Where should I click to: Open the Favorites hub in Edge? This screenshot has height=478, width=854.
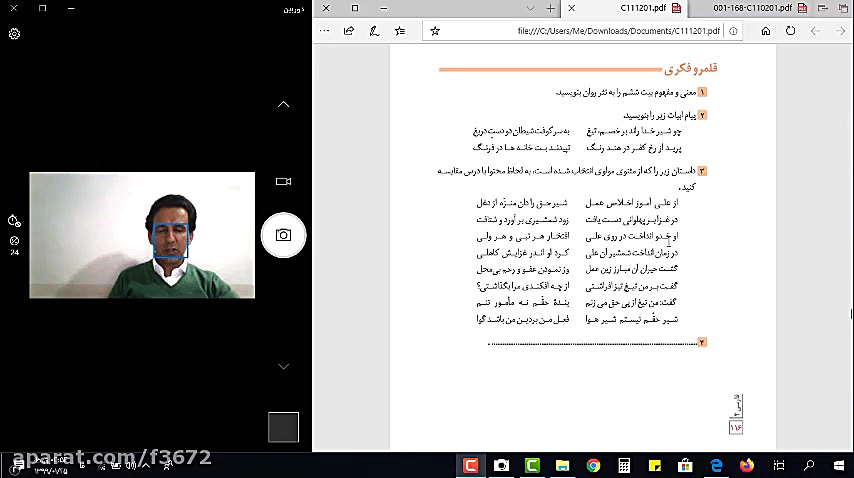point(400,31)
